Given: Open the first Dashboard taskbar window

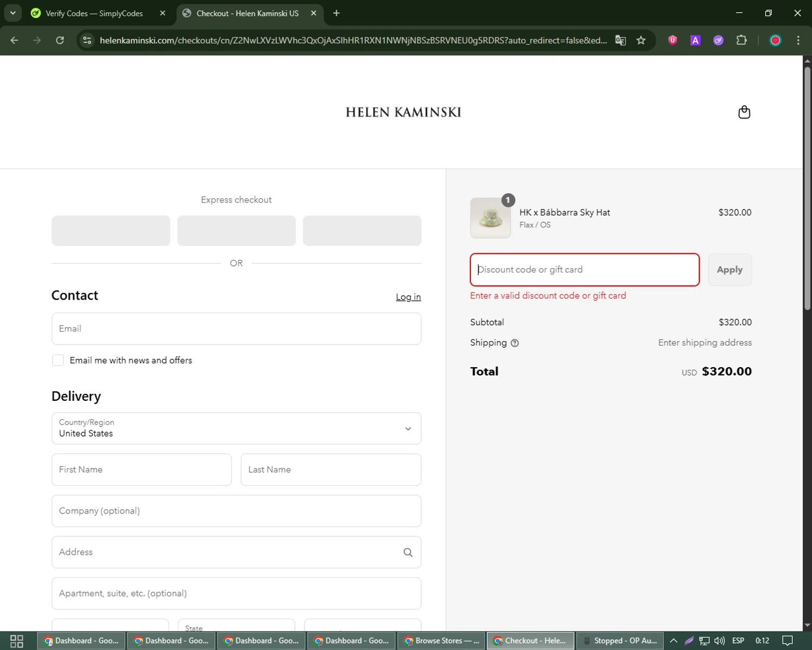Looking at the screenshot, I should tap(81, 641).
